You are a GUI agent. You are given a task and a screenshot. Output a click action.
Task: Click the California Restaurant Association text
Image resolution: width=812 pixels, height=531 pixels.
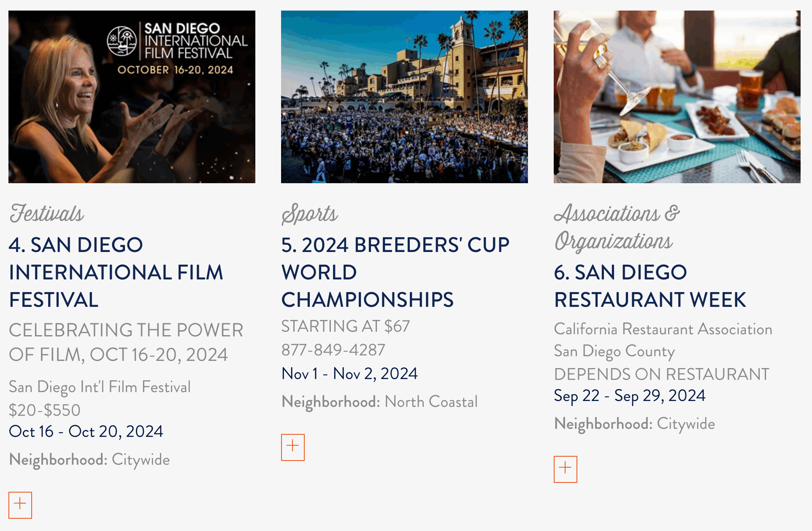(663, 329)
